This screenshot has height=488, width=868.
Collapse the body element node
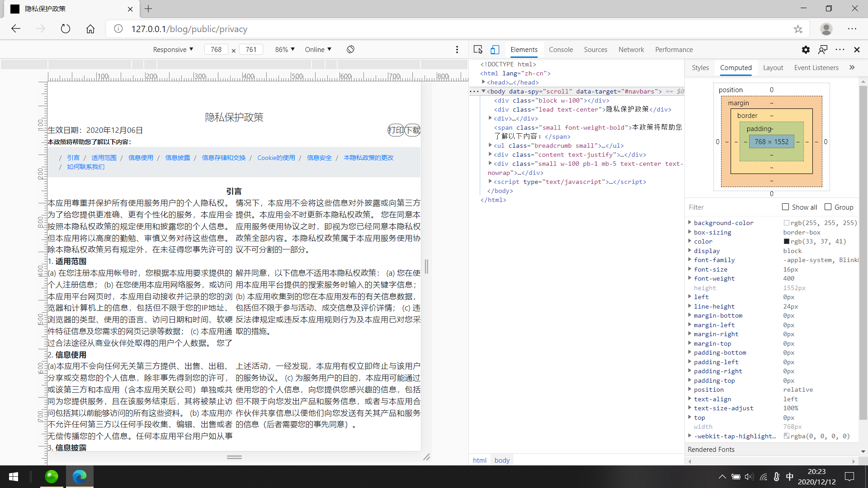tap(483, 91)
